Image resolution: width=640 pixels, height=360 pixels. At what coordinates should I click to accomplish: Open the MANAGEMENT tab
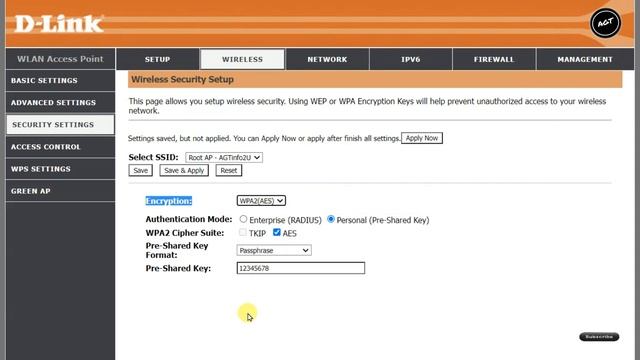click(585, 59)
